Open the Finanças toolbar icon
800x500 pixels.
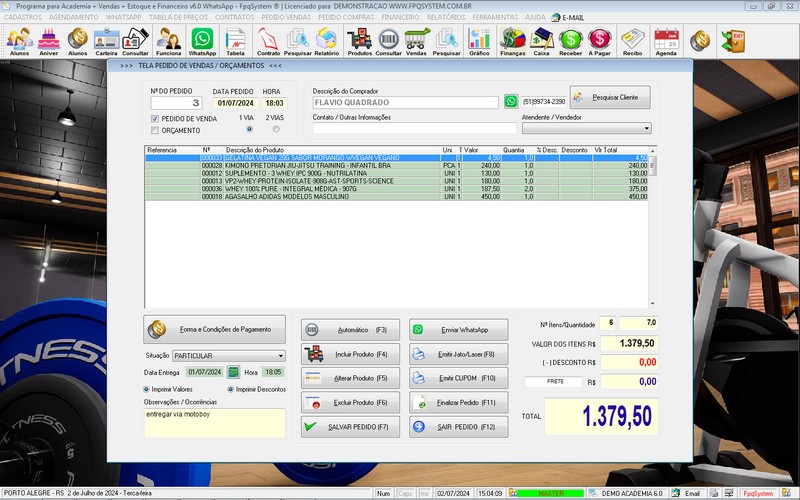pos(513,40)
